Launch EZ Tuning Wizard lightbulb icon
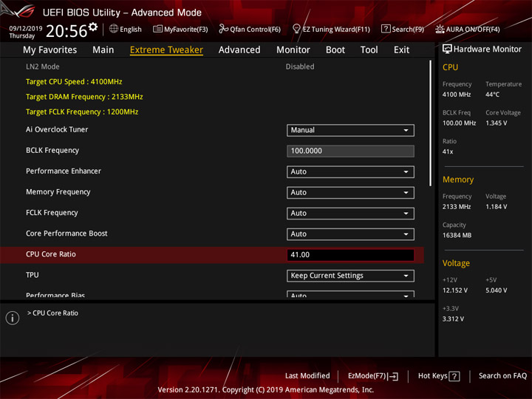532x399 pixels. [296, 29]
